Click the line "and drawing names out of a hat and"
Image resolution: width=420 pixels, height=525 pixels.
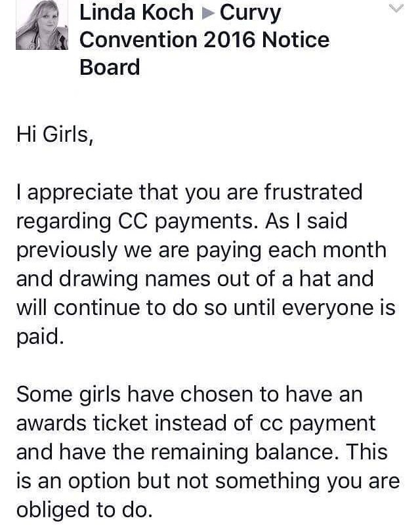click(x=195, y=279)
